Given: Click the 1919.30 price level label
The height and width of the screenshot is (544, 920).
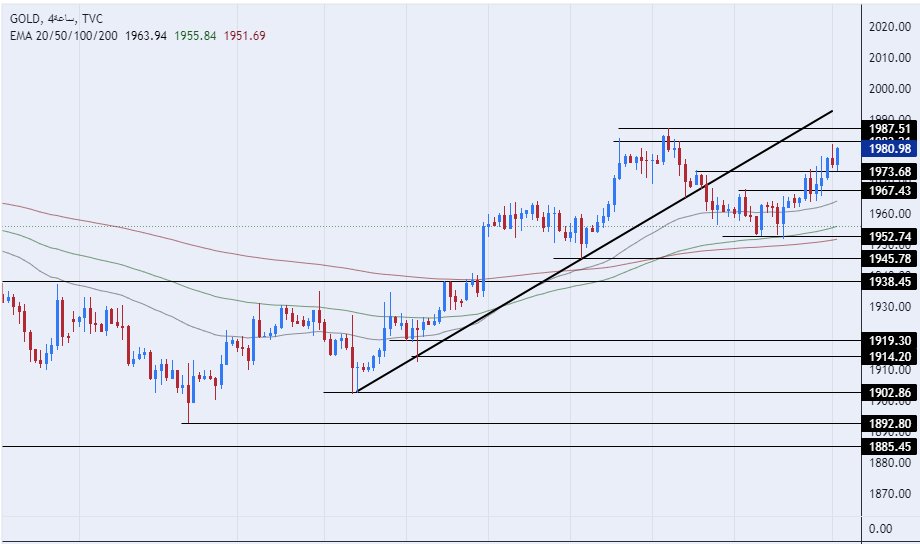Looking at the screenshot, I should pyautogui.click(x=888, y=340).
